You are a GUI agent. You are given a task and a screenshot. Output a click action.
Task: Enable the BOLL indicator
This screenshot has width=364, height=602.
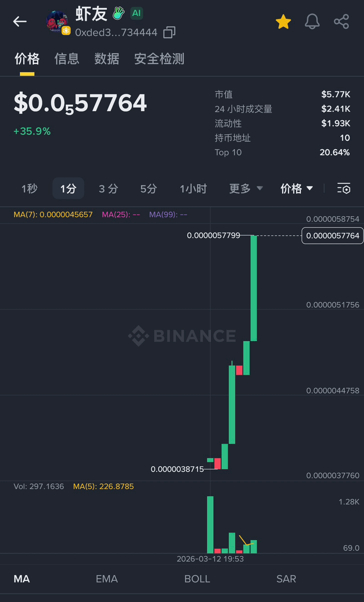coord(197,579)
